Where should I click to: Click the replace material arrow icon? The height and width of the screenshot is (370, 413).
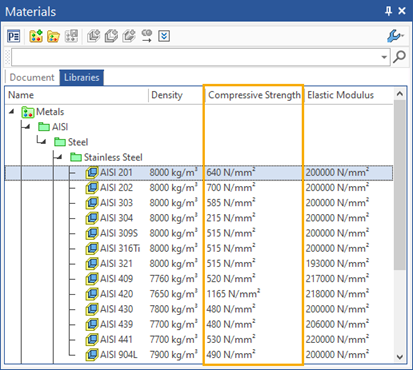147,36
